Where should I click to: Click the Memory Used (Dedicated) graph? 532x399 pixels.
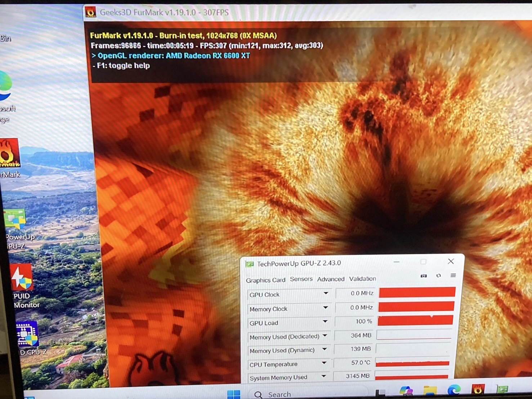point(414,335)
